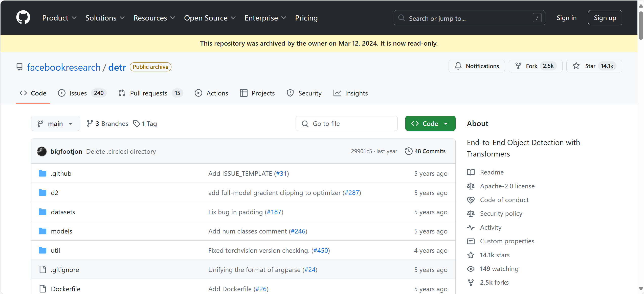Click the d2 folder icon
The image size is (644, 294).
click(42, 193)
